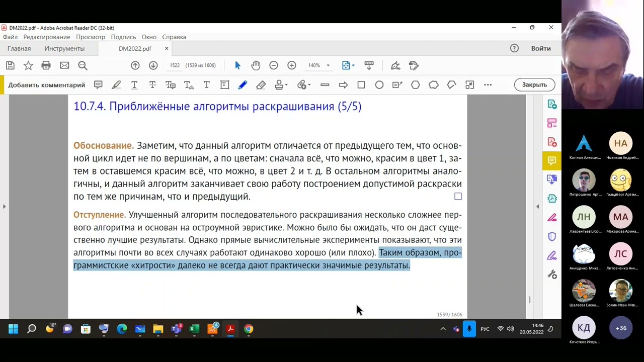Image resolution: width=644 pixels, height=362 pixels.
Task: Open the Редактирование menu
Action: tap(47, 37)
